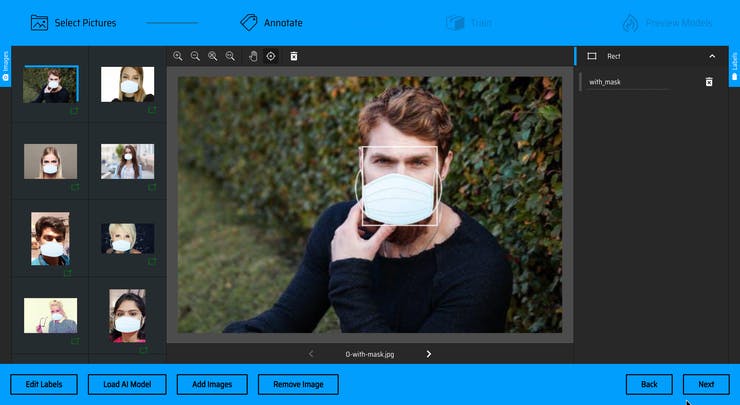Screen dimensions: 740x405
Task: Go to next image with right arrow
Action: click(x=429, y=354)
